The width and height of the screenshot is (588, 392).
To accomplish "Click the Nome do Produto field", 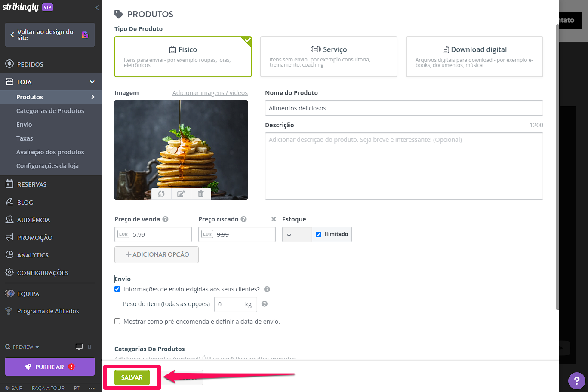I will [404, 108].
